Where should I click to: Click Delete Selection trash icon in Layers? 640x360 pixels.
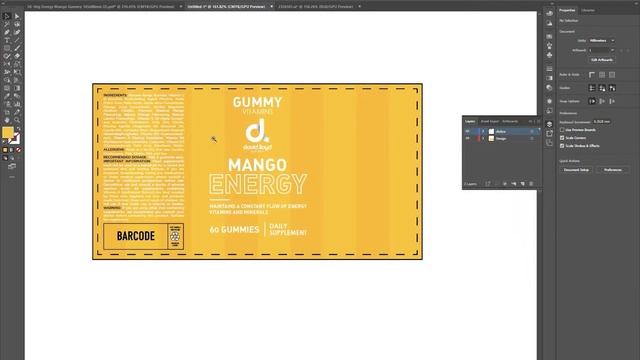(x=531, y=184)
